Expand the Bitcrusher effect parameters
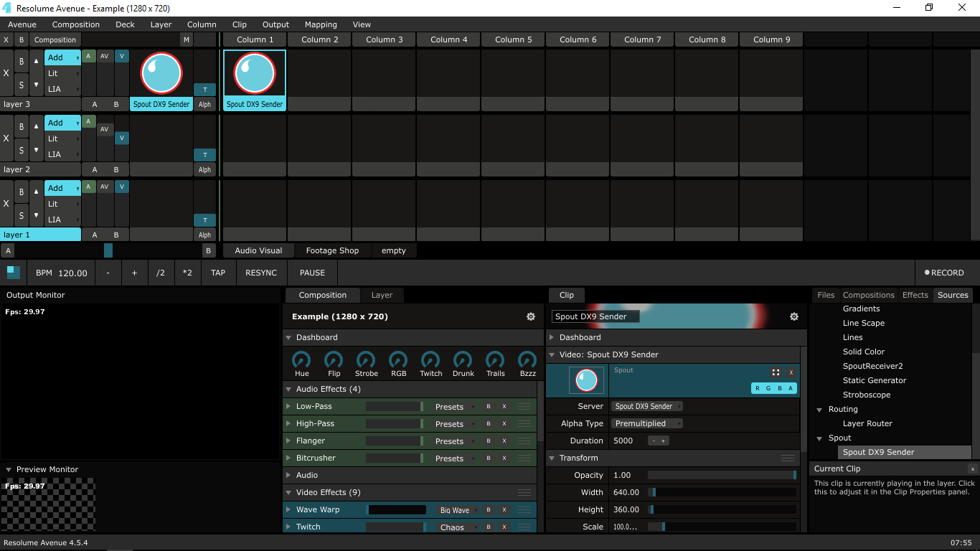Viewport: 980px width, 551px height. (288, 458)
